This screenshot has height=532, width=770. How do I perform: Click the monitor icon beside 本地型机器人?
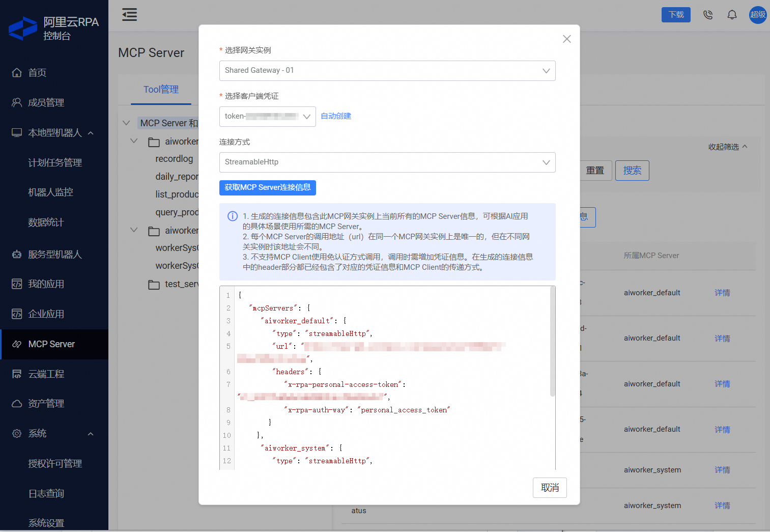[x=17, y=133]
